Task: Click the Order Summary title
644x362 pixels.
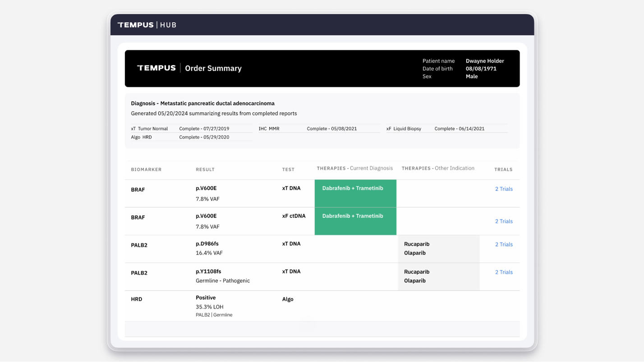Action: coord(213,69)
